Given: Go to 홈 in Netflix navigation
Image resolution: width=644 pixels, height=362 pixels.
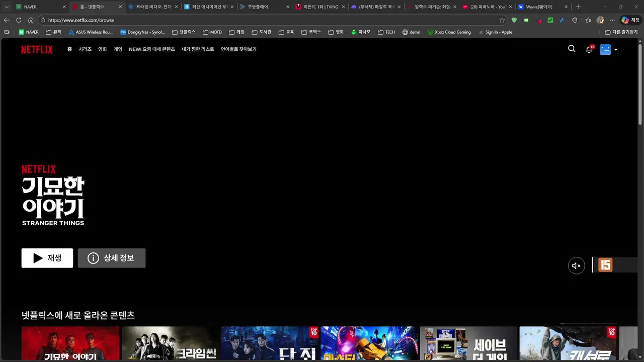Looking at the screenshot, I should (69, 49).
